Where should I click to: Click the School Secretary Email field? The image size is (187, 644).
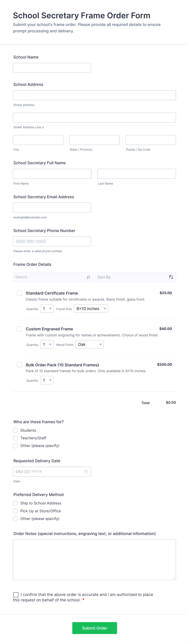pos(52,208)
